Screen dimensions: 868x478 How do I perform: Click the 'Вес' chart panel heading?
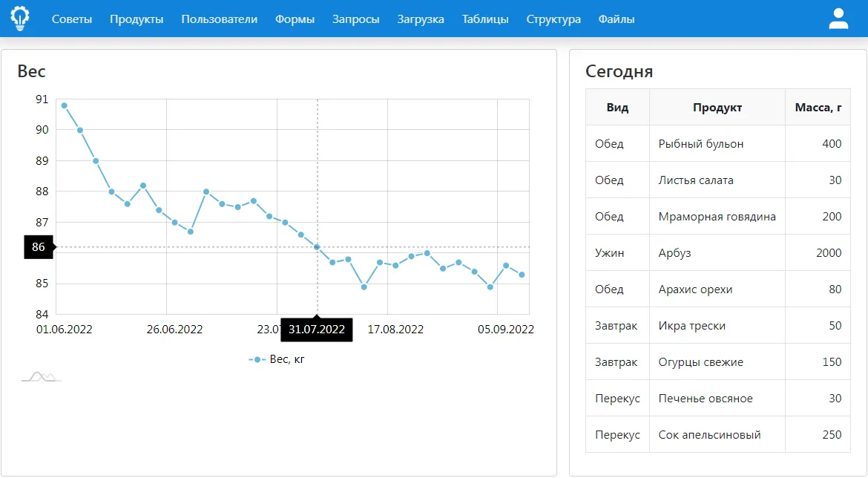pos(32,71)
